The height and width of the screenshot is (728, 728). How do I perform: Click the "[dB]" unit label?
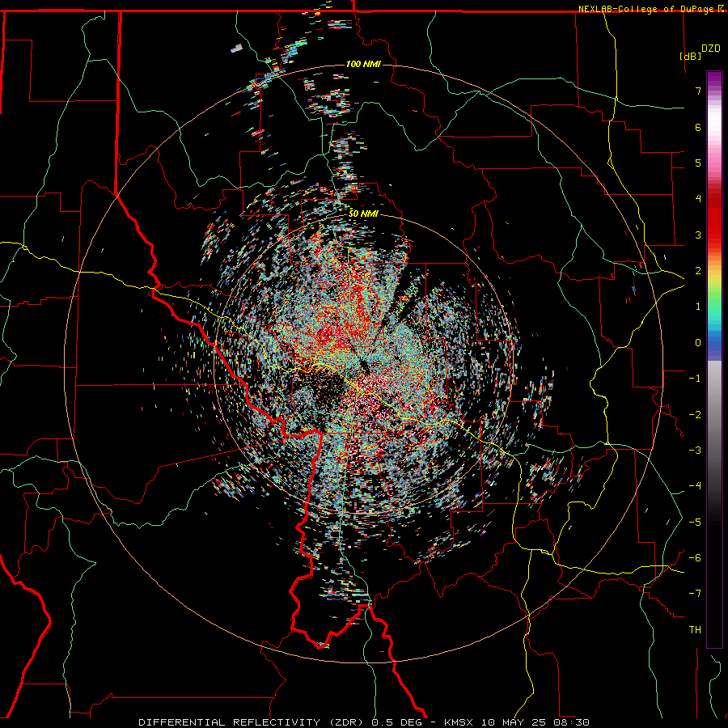click(x=690, y=56)
